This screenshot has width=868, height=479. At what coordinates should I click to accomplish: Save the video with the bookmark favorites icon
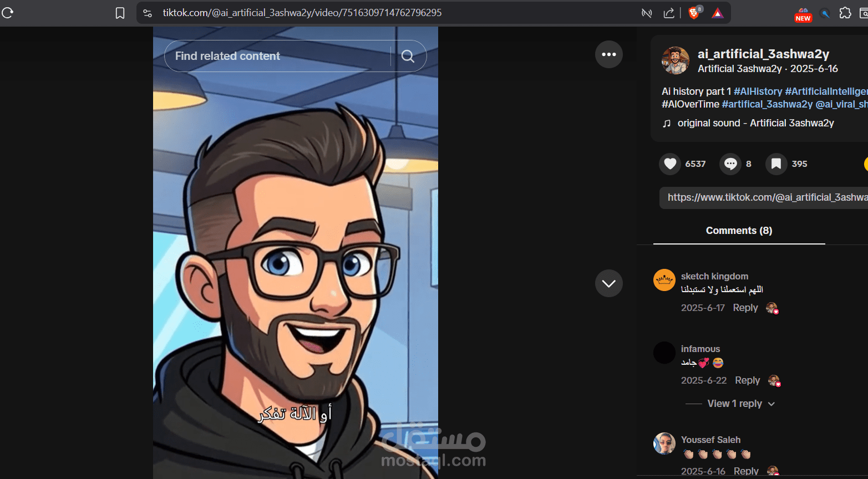pyautogui.click(x=776, y=164)
